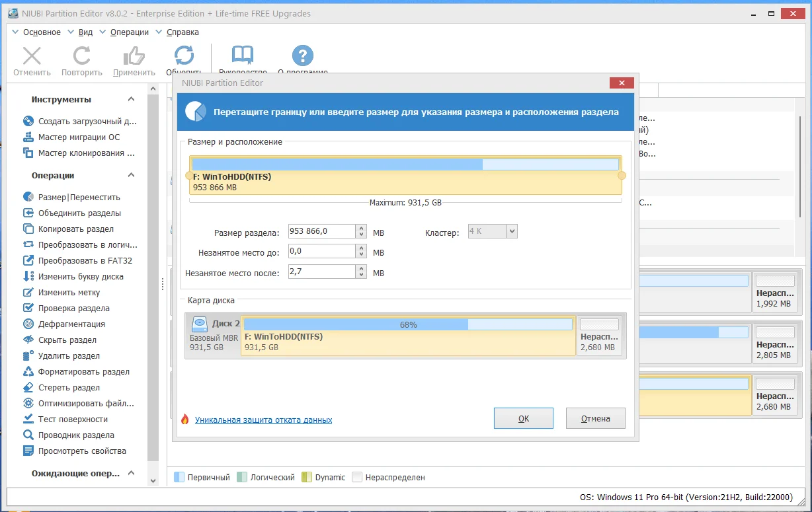Launch Мастер миграции ОС
Image resolution: width=812 pixels, height=512 pixels.
point(71,137)
